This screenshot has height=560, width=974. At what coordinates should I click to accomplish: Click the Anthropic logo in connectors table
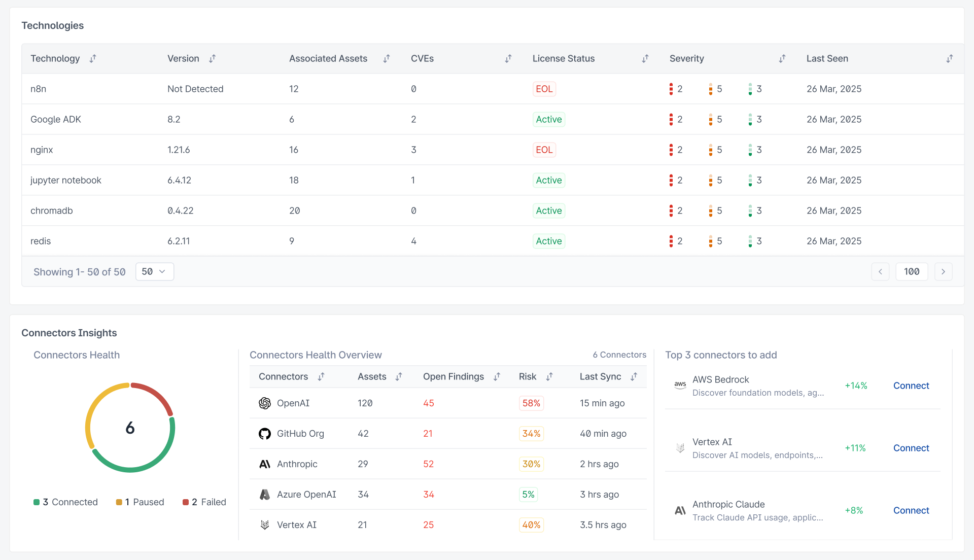(x=265, y=464)
